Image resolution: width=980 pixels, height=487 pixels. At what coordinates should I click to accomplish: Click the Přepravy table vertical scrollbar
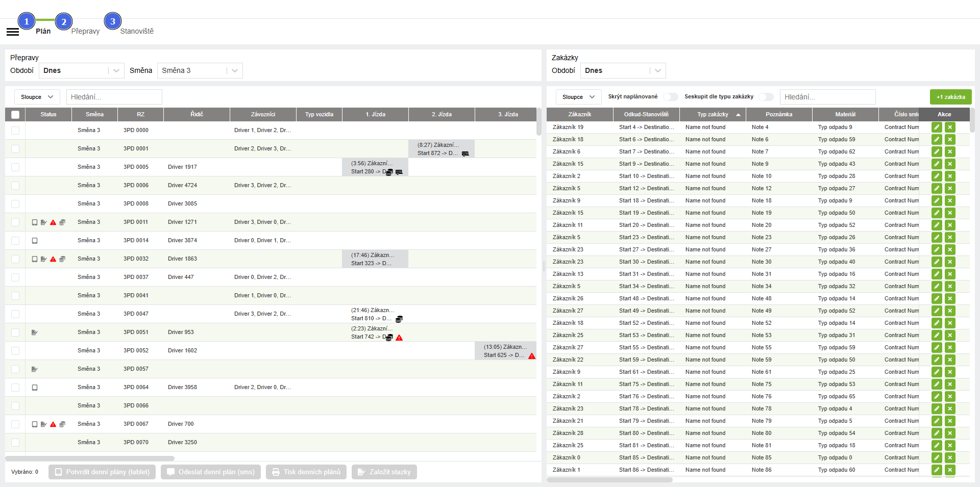click(x=539, y=121)
